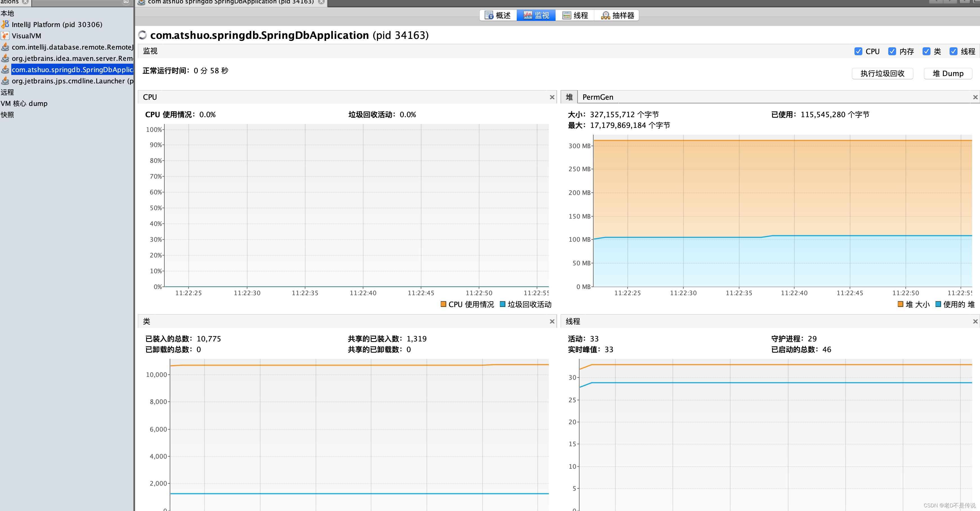Toggle the 线程 checkbox in the 监视 bar

[953, 51]
